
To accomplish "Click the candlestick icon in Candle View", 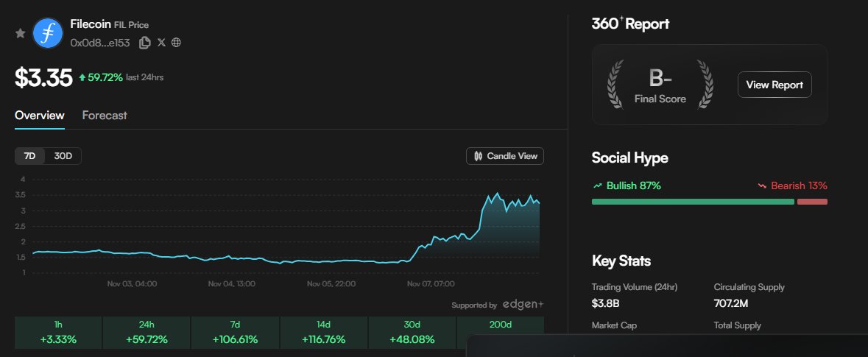I will click(x=479, y=156).
